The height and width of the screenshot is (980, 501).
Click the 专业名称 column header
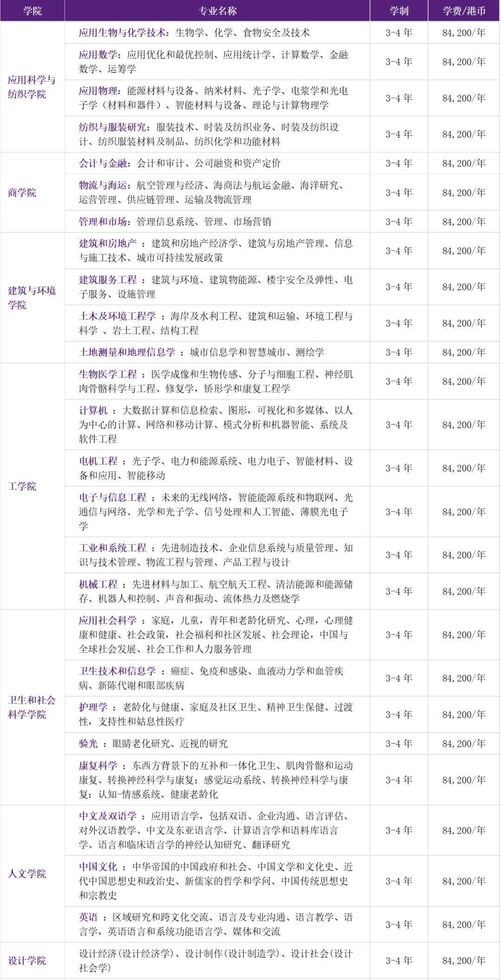tap(217, 11)
